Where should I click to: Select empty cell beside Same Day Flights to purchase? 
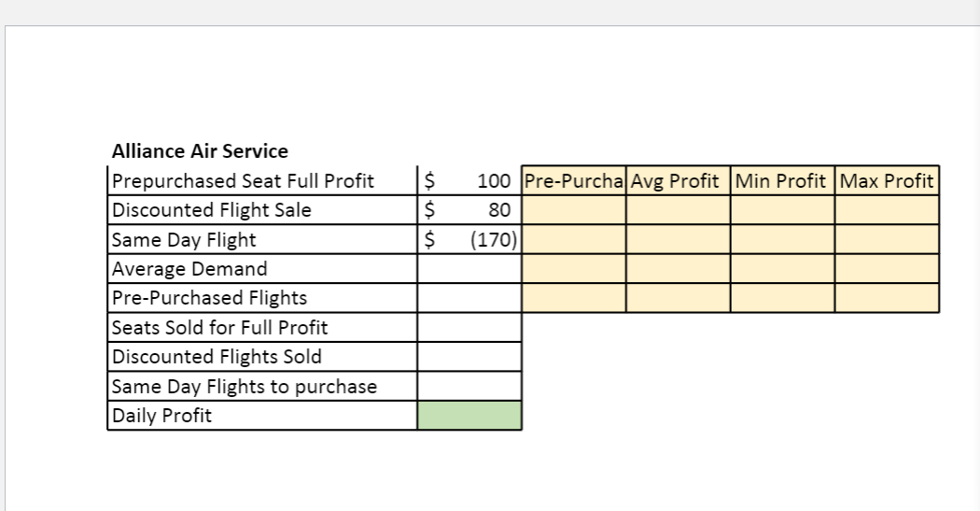(x=469, y=386)
